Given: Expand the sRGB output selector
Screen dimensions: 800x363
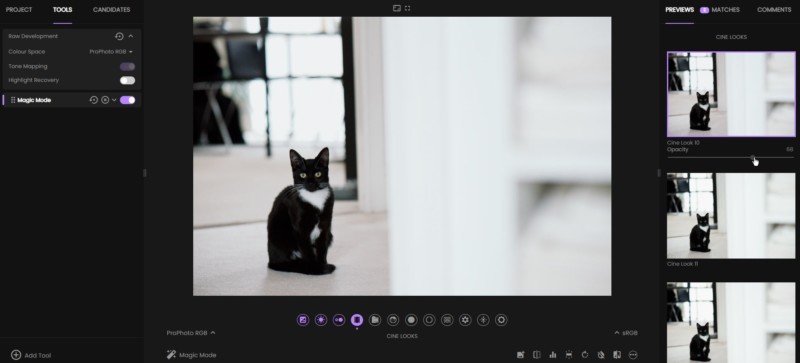Looking at the screenshot, I should 627,333.
